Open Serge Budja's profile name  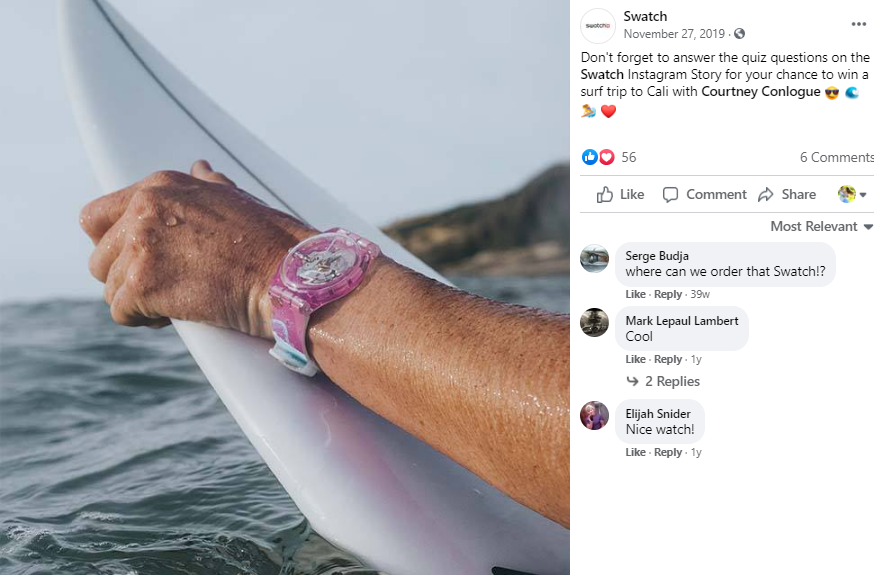(x=657, y=256)
